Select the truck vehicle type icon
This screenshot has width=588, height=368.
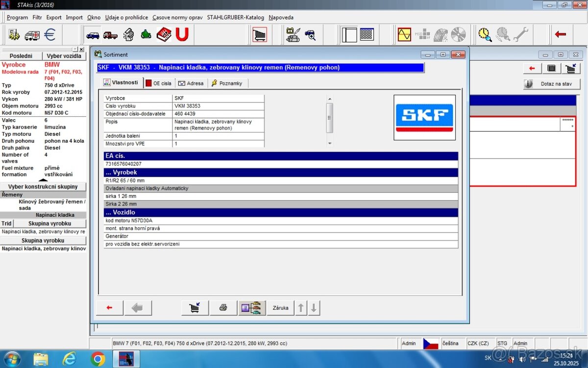tap(111, 35)
